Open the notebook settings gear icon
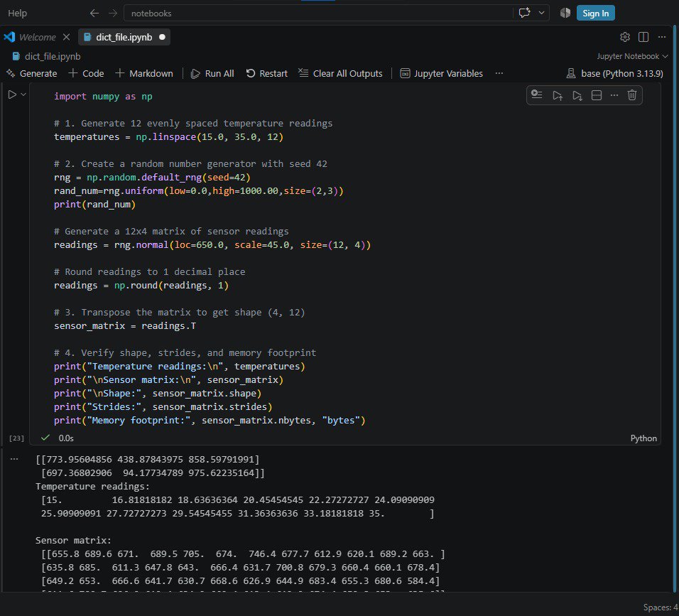The image size is (679, 616). [624, 37]
